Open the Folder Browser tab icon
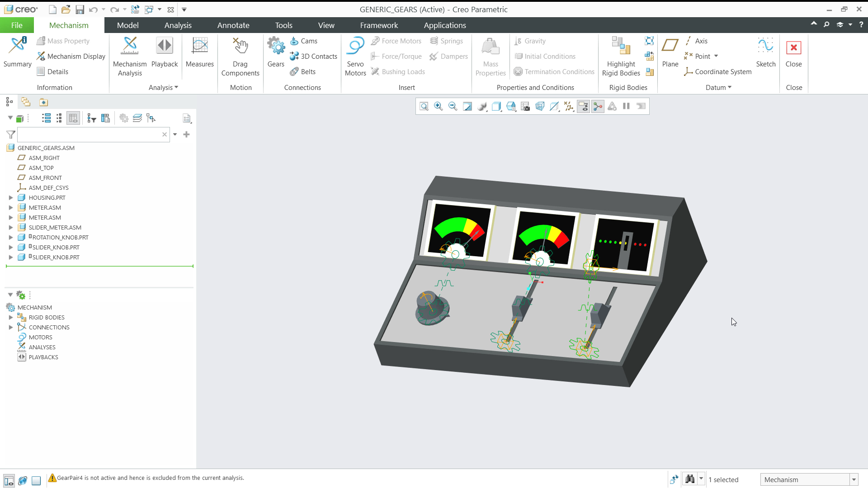The width and height of the screenshot is (868, 488). 26,102
